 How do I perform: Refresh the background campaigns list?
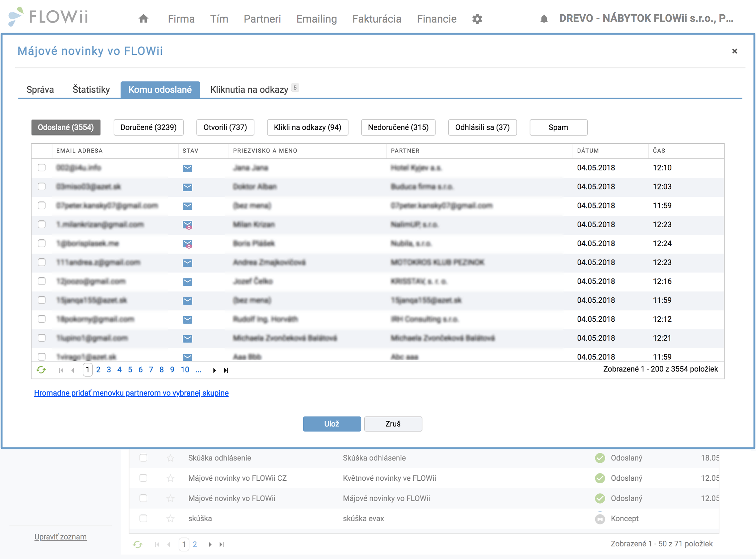[138, 544]
